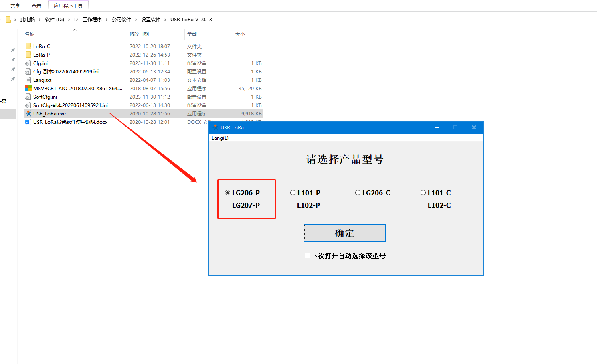Select the file name Lang.txt
This screenshot has width=597, height=364.
(42, 80)
